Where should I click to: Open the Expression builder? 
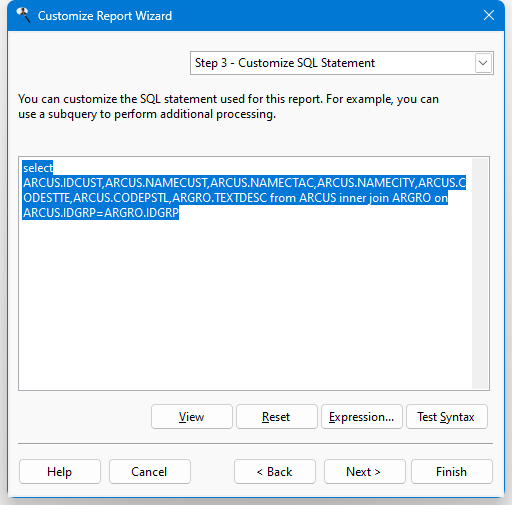(362, 417)
